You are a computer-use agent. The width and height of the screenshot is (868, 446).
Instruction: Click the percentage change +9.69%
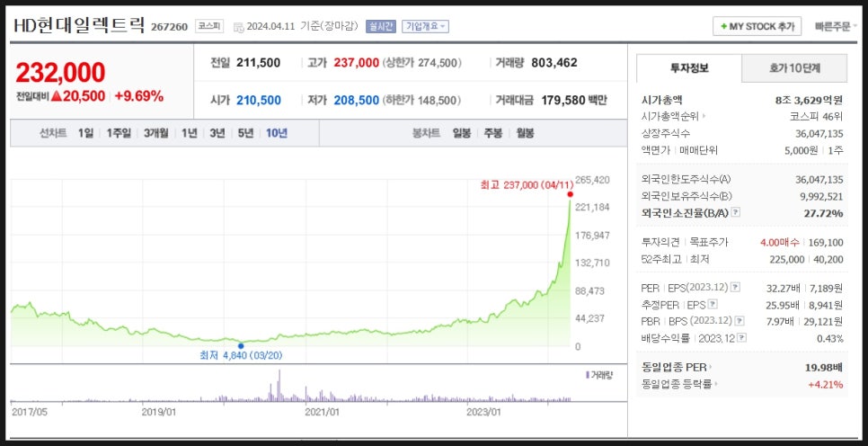(139, 96)
